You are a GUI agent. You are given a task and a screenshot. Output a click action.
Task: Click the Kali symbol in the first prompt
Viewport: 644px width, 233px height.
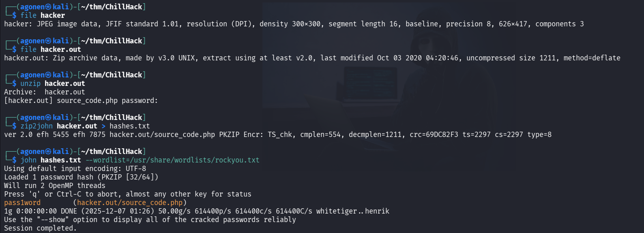coord(48,7)
